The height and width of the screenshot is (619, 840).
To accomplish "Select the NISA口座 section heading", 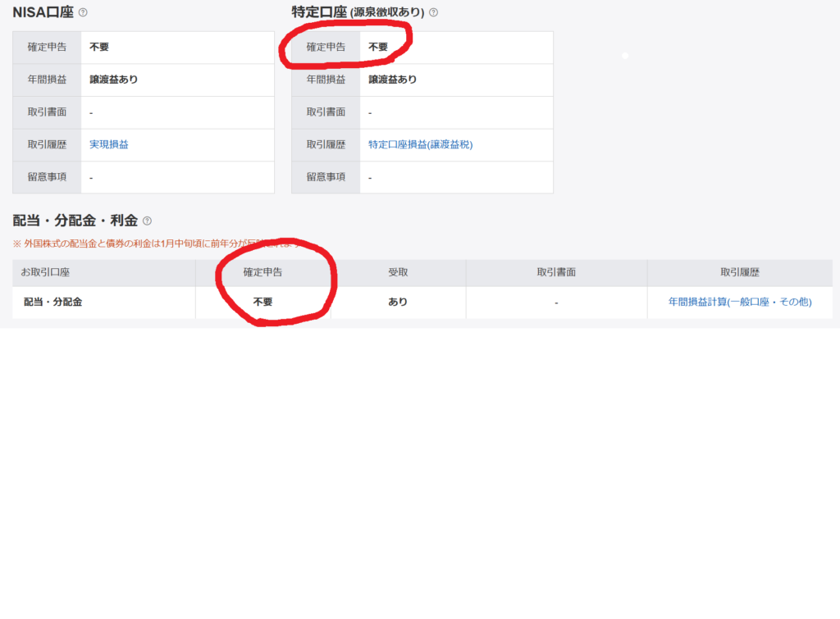I will (43, 12).
